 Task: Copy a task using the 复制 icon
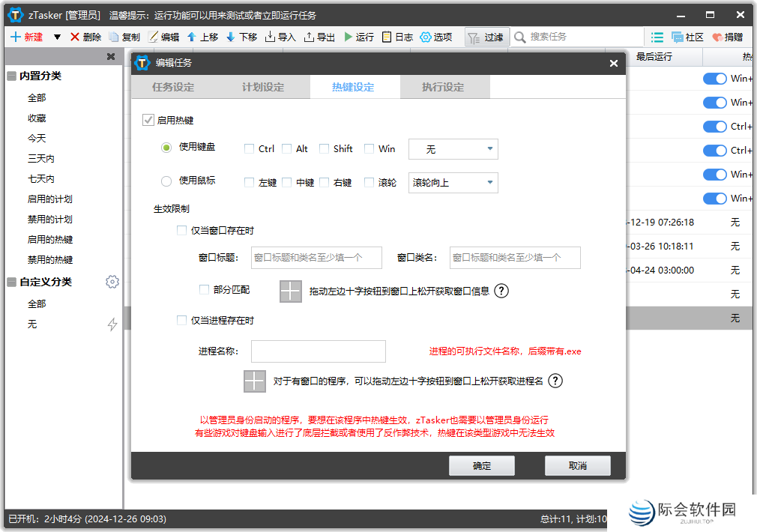pos(125,37)
